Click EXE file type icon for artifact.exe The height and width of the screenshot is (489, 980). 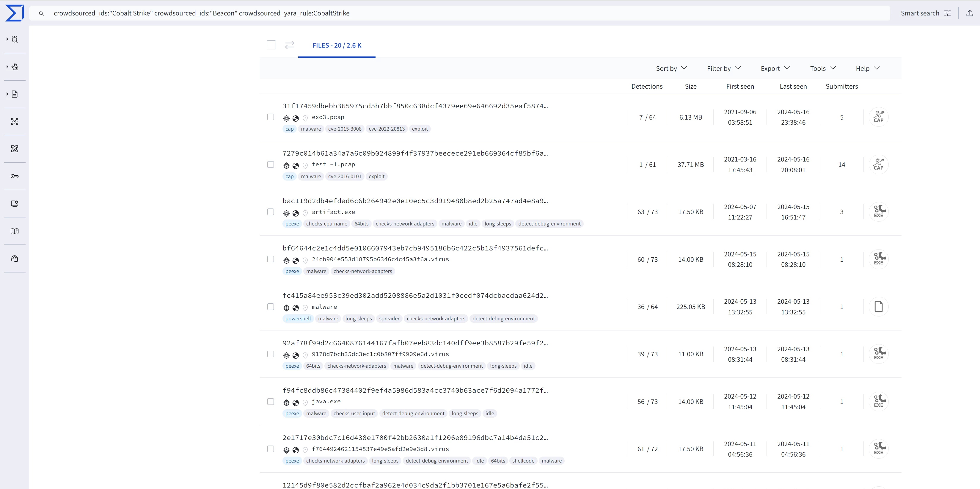[878, 211]
